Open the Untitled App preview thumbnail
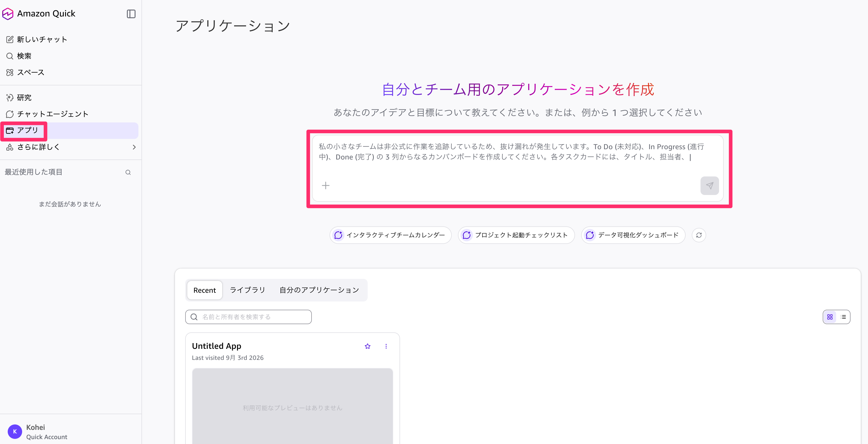The image size is (868, 444). (292, 406)
